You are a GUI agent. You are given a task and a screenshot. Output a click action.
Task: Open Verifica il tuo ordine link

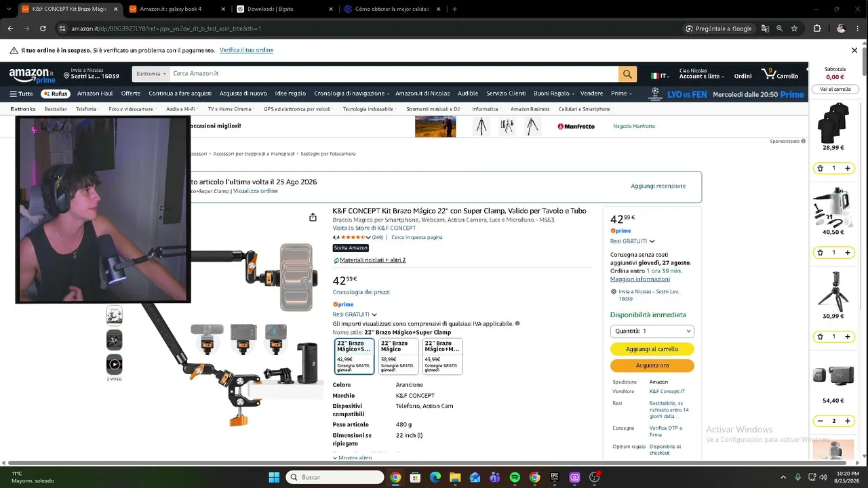pyautogui.click(x=246, y=50)
